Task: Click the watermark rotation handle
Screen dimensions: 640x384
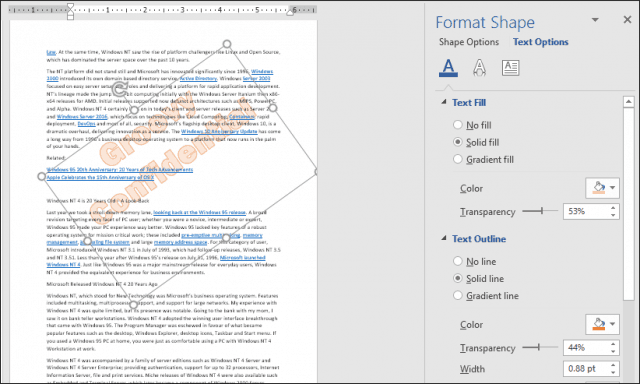Action: coord(120,89)
